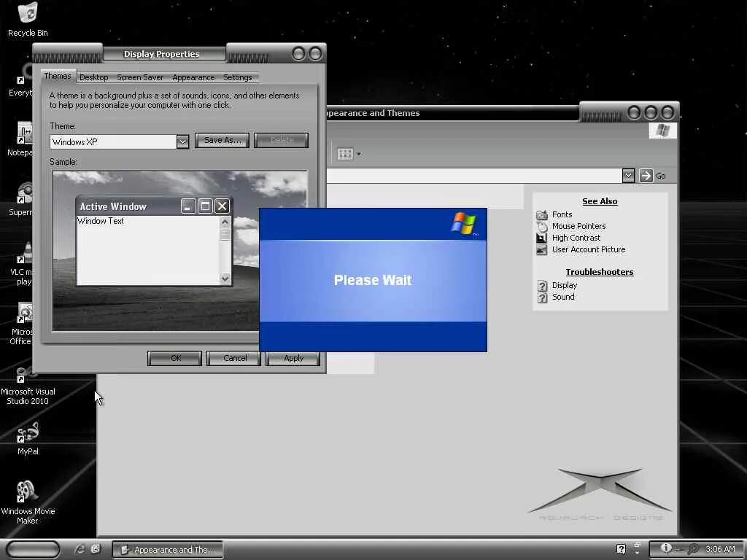Switch to the Settings tab
Screen dimensions: 747x560
click(237, 77)
